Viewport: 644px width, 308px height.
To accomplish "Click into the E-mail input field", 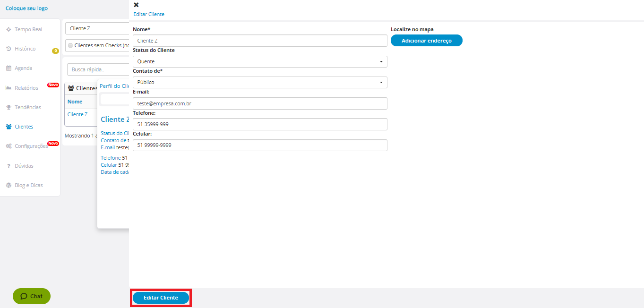I will tap(260, 103).
